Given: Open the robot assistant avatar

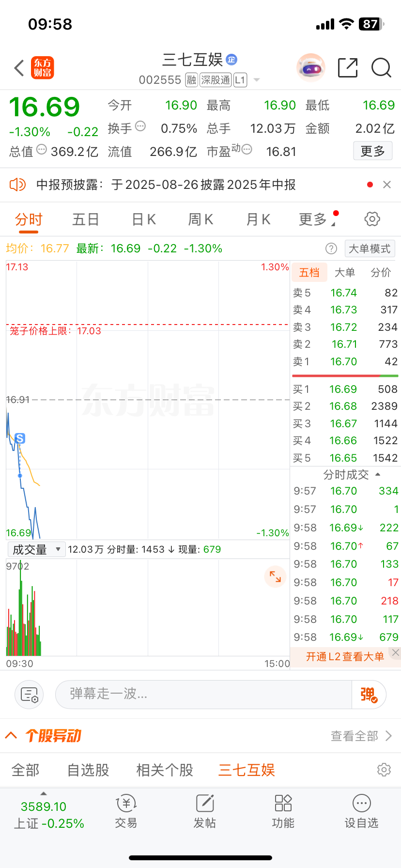Looking at the screenshot, I should click(310, 68).
